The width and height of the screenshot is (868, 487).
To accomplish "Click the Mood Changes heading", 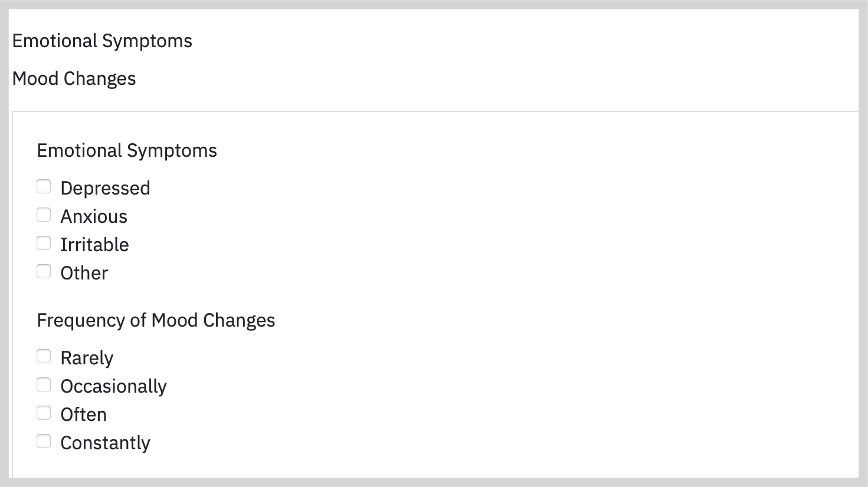I will coord(74,79).
